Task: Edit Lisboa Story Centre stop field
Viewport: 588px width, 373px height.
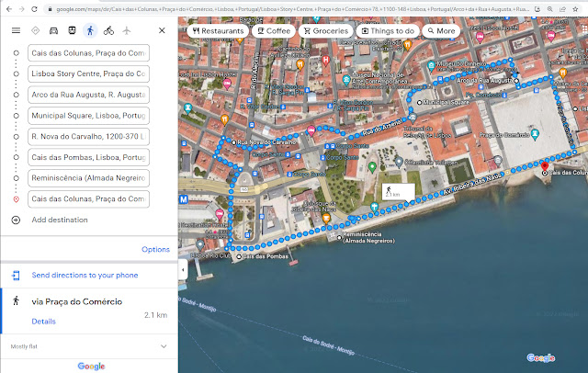Action: click(x=88, y=73)
